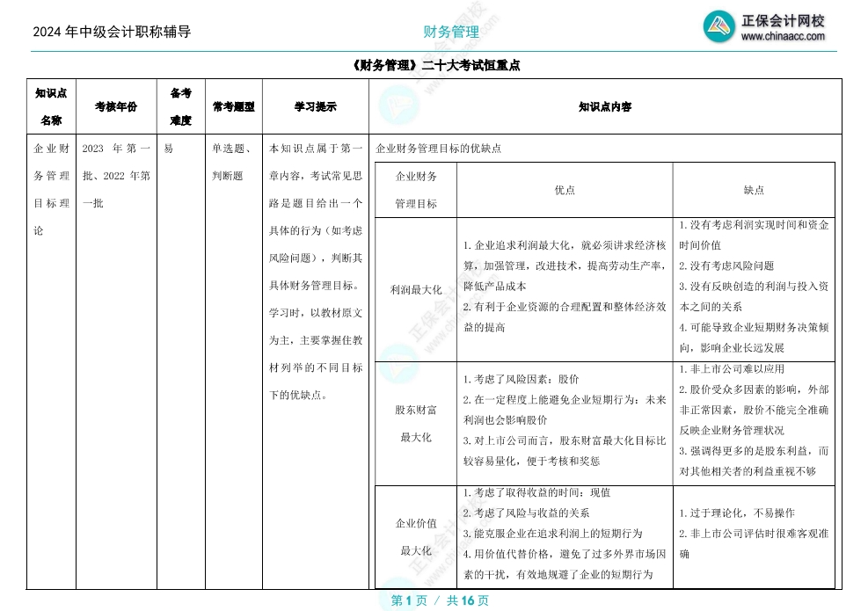Click the 企业价值最大化 row label
This screenshot has height=611, width=868.
(414, 535)
